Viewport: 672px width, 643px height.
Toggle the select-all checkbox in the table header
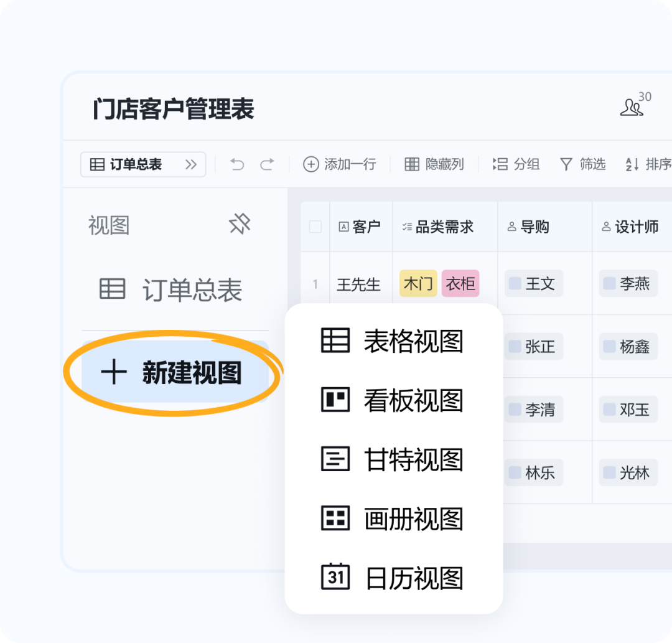315,227
